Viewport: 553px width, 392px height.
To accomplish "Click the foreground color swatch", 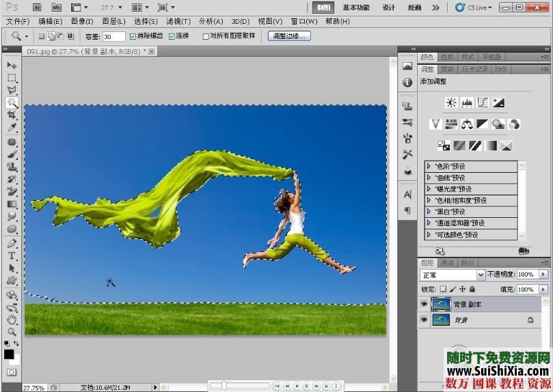I will click(9, 354).
